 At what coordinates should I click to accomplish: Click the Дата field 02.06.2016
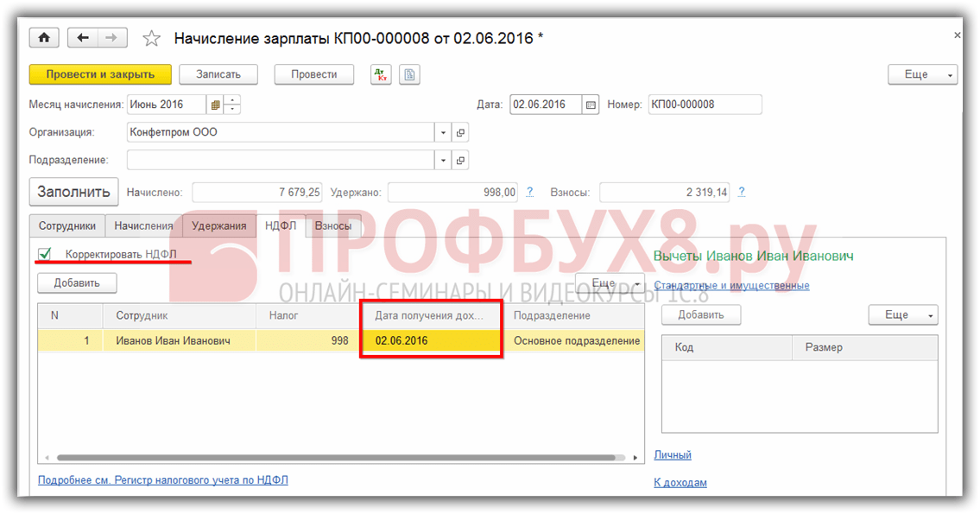[x=547, y=105]
